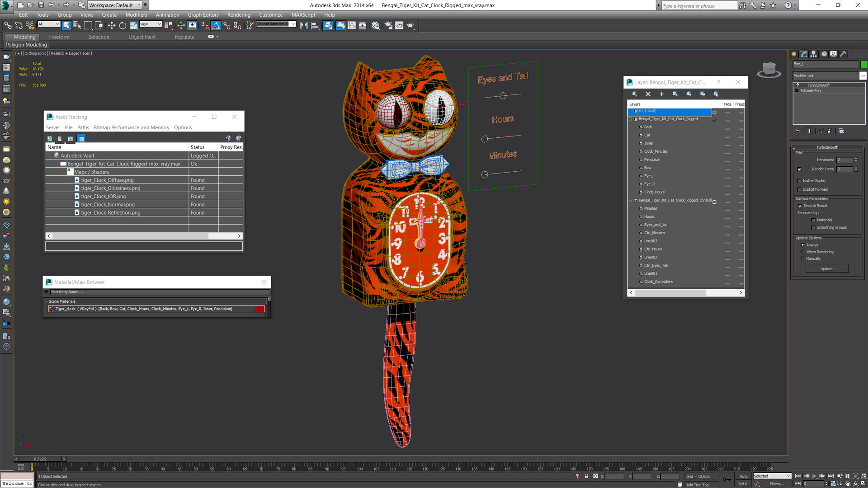
Task: Click the Eye_L object color swatch
Action: (x=864, y=64)
